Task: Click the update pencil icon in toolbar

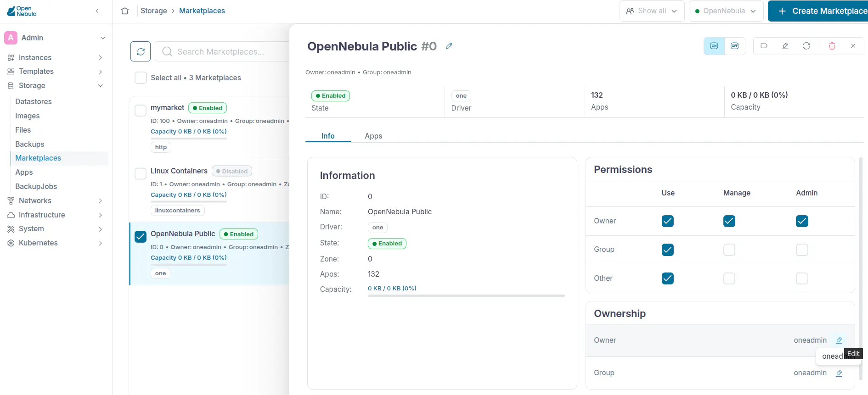Action: click(x=785, y=46)
